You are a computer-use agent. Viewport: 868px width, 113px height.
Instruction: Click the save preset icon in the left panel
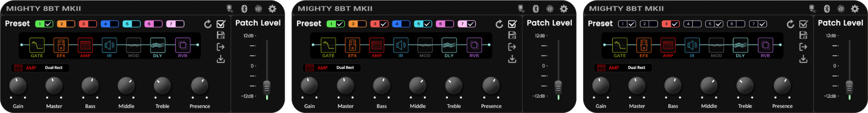pyautogui.click(x=221, y=35)
